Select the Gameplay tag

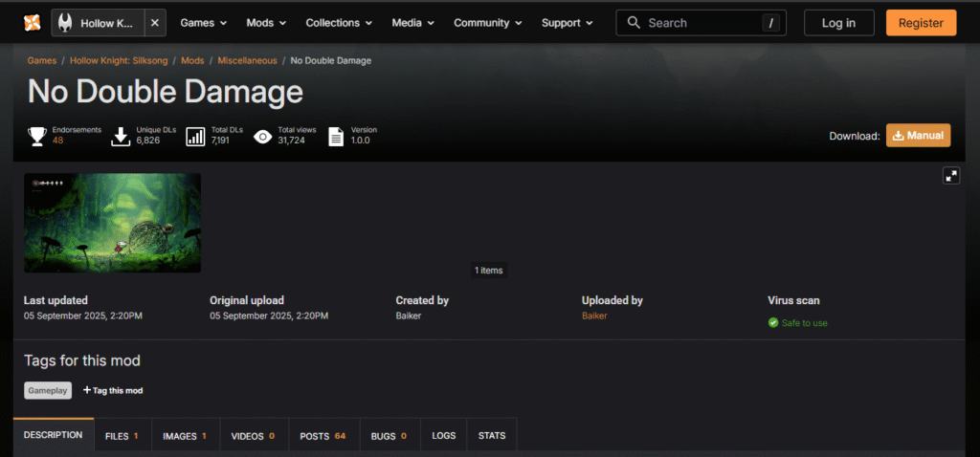(48, 390)
